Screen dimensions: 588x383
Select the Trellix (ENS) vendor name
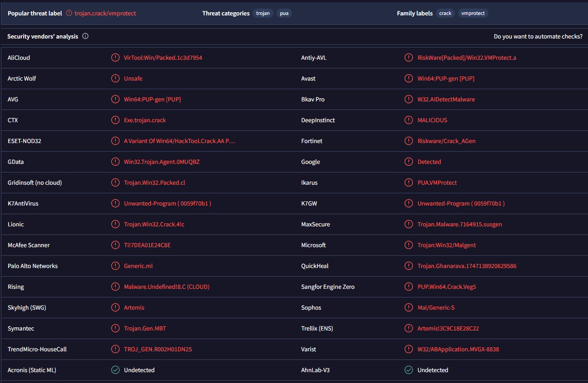point(317,328)
